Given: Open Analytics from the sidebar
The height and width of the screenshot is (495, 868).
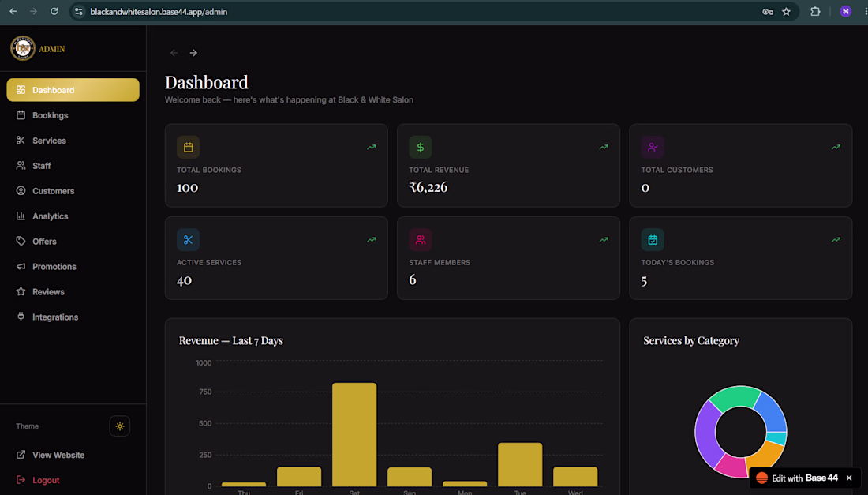Looking at the screenshot, I should click(73, 216).
